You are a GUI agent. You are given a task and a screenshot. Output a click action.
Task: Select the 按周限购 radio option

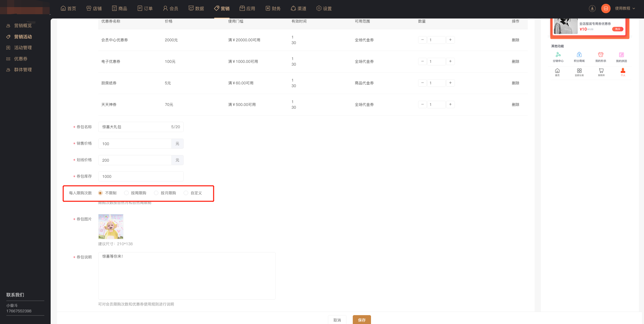click(126, 193)
